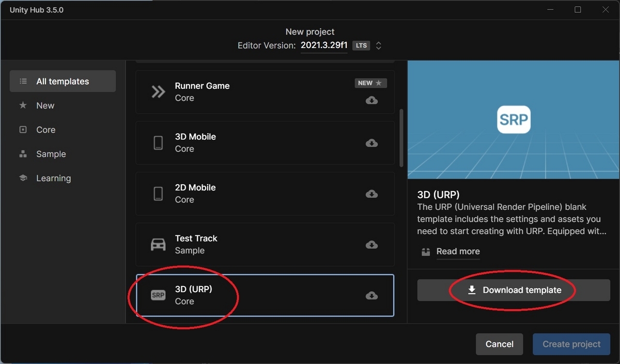Click the SRP icon on 3D (URP) row
The height and width of the screenshot is (364, 620).
pyautogui.click(x=158, y=295)
